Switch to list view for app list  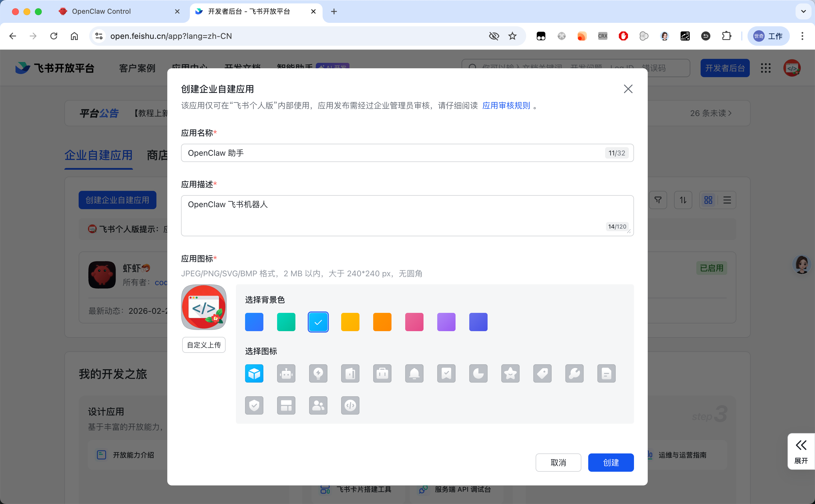click(727, 200)
